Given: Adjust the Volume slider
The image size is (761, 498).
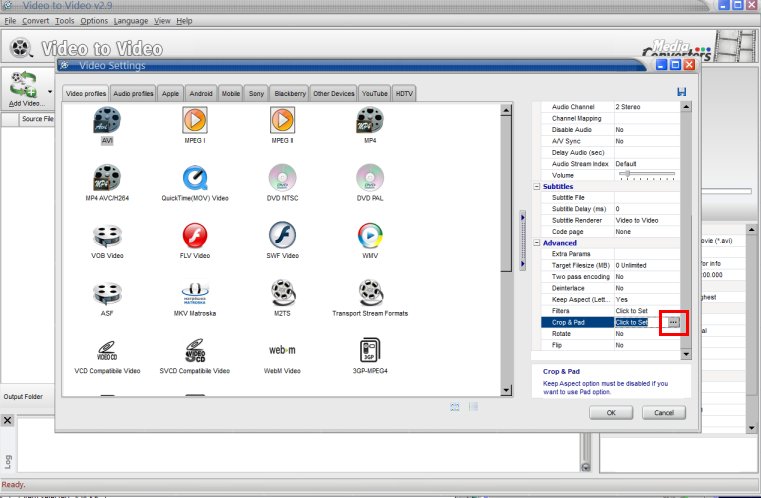Looking at the screenshot, I should tap(626, 174).
